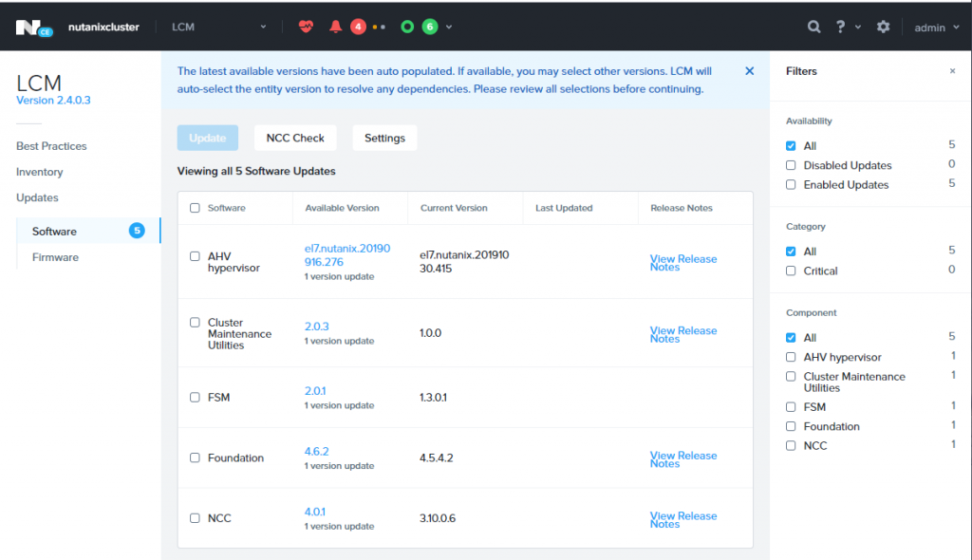
Task: Click the Nutanix CE logo
Action: tap(34, 28)
